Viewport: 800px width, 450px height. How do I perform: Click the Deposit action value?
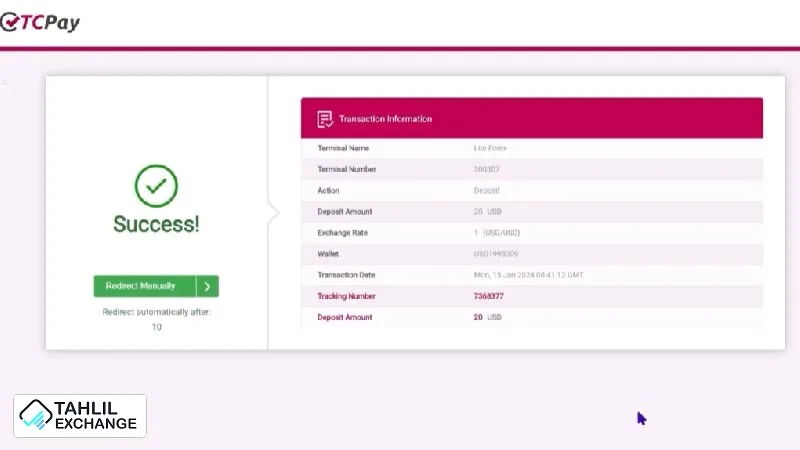pyautogui.click(x=486, y=190)
